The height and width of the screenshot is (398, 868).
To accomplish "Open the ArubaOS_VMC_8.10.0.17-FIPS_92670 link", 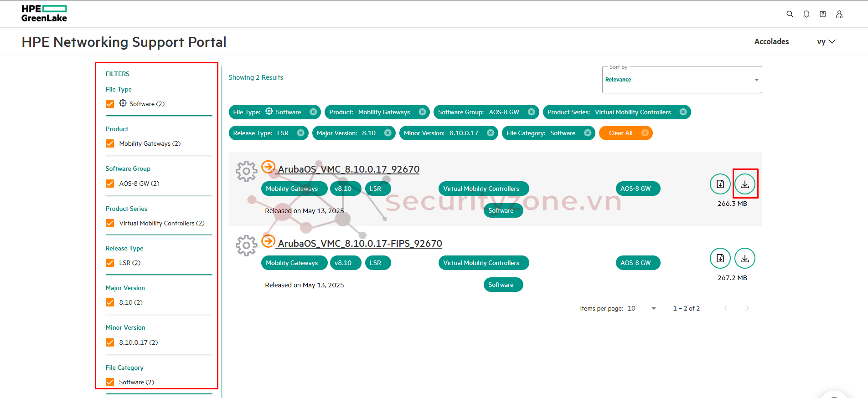I will coord(360,244).
